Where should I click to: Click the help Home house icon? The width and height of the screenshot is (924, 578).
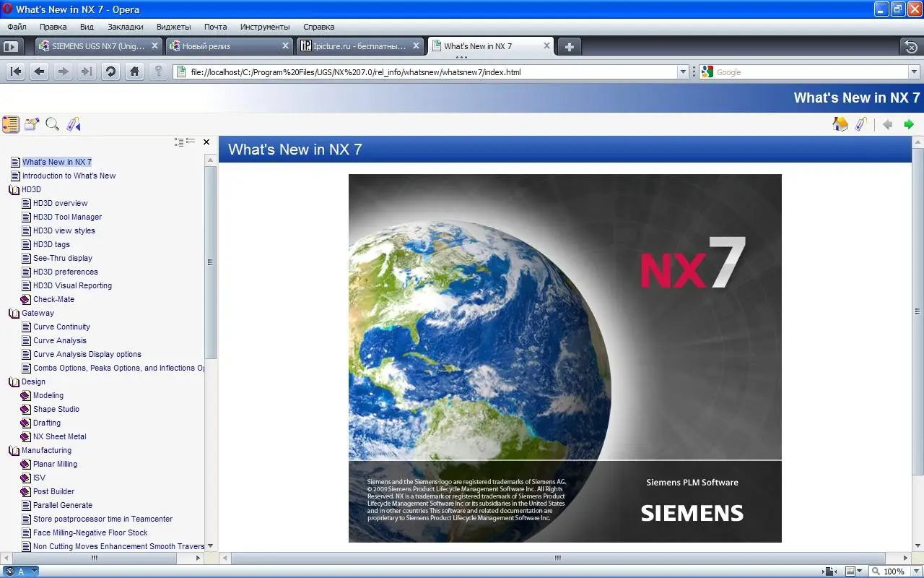point(840,124)
